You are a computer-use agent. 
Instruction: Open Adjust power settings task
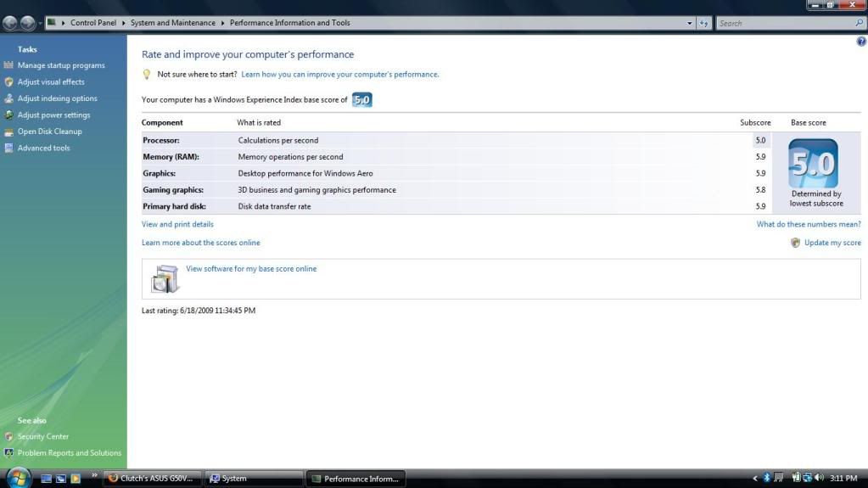(53, 115)
